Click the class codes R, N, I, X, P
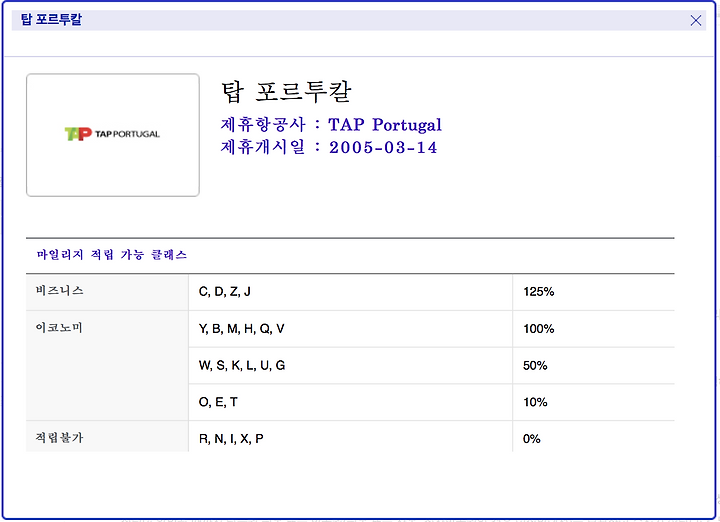Image resolution: width=720 pixels, height=522 pixels. click(231, 439)
